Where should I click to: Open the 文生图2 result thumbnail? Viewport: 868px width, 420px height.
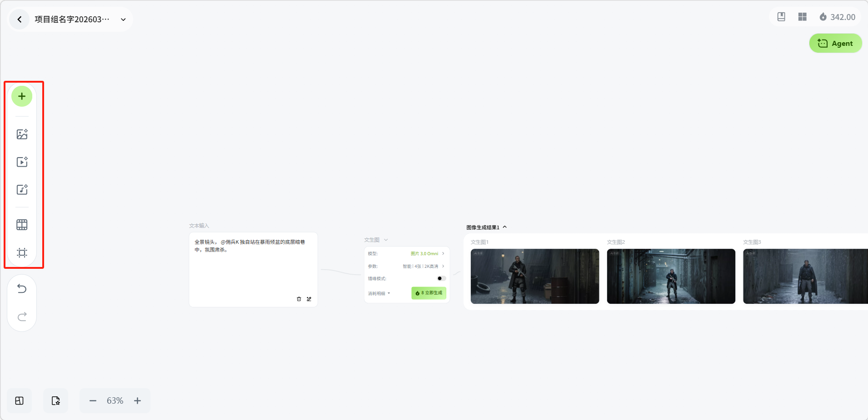pyautogui.click(x=671, y=276)
